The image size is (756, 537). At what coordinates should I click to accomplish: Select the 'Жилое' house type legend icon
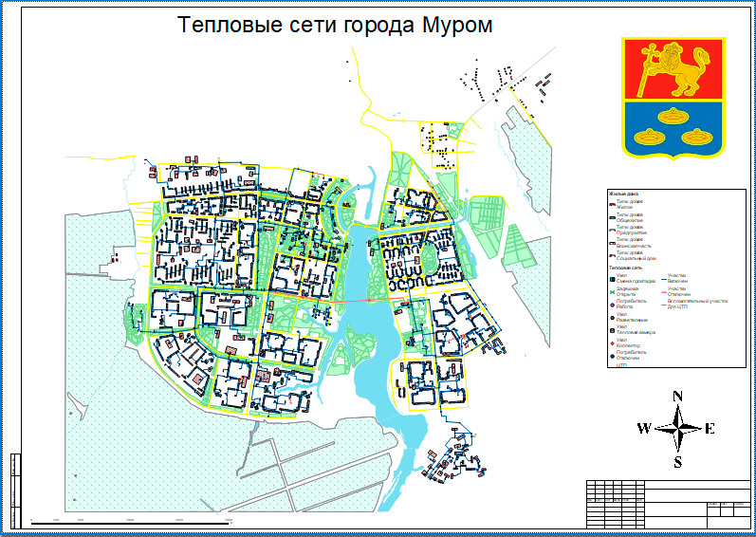pos(611,202)
